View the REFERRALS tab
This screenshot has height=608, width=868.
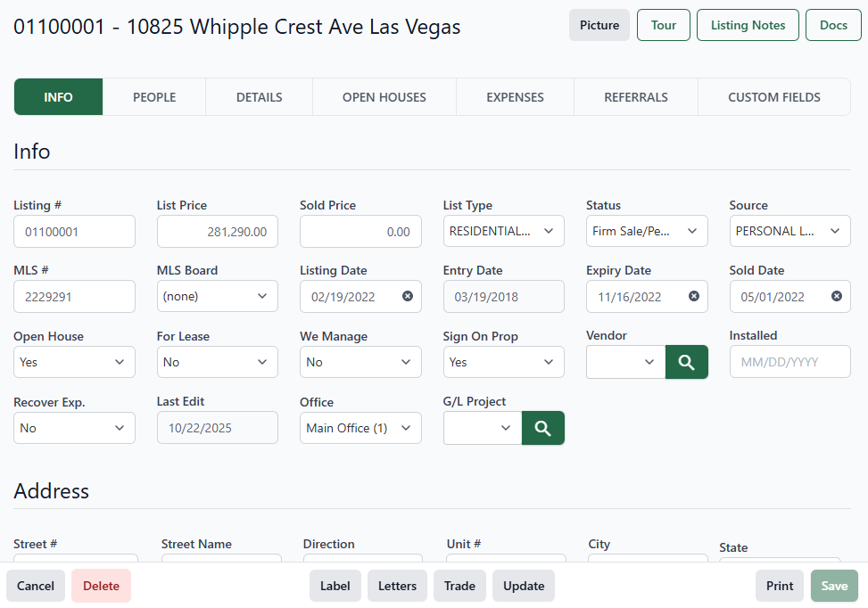point(636,97)
